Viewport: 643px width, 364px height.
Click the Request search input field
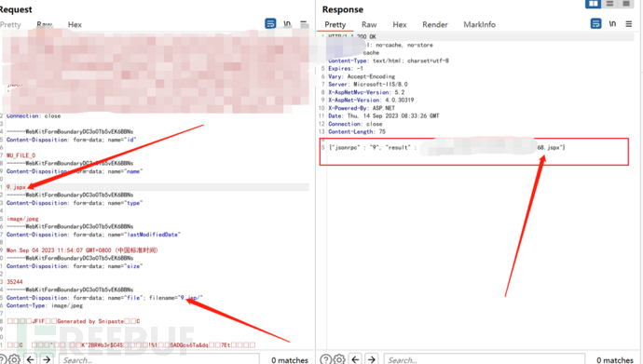point(159,359)
